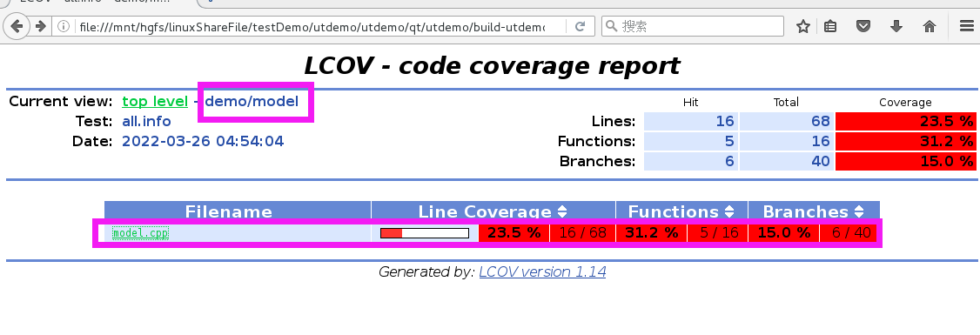Click the 31.2 % cell in model.cpp row
Viewport: 980px width, 335px height.
(x=651, y=233)
